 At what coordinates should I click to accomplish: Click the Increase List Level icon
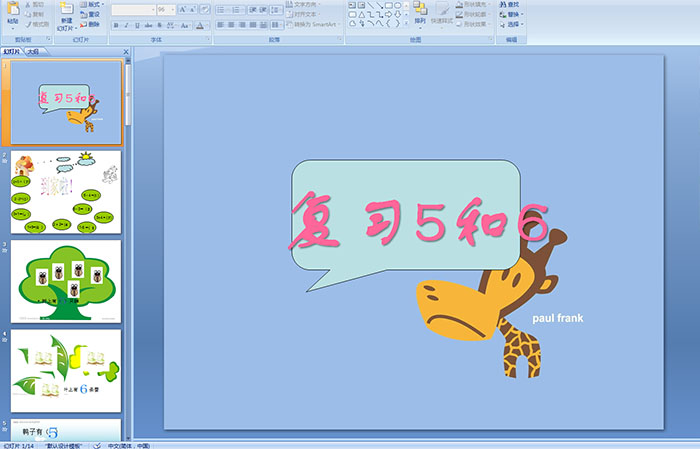click(x=263, y=9)
